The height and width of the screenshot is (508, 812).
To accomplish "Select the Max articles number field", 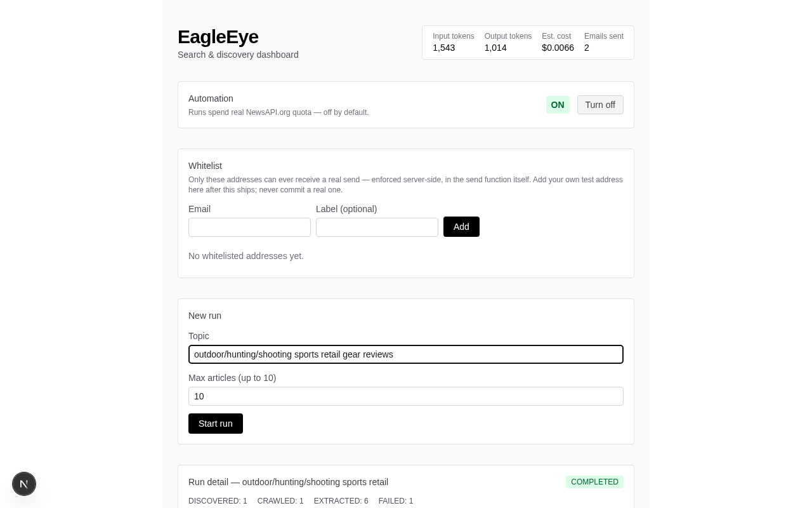I will [x=406, y=396].
